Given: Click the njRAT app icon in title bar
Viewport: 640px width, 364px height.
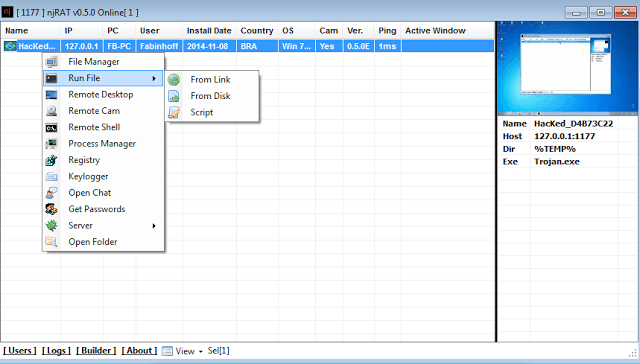Looking at the screenshot, I should (7, 12).
